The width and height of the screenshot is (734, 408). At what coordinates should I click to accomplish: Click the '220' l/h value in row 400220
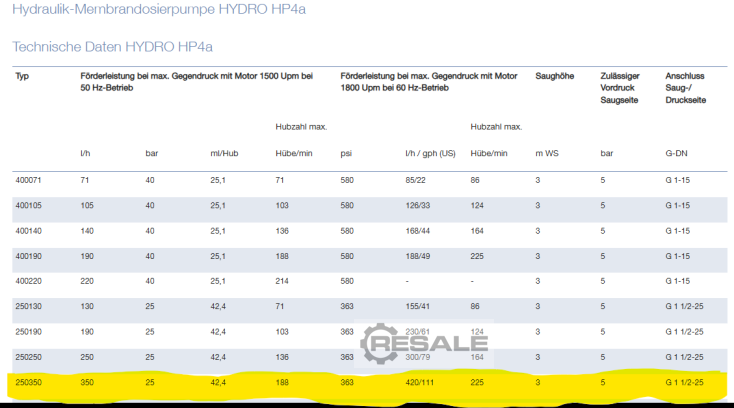click(87, 281)
